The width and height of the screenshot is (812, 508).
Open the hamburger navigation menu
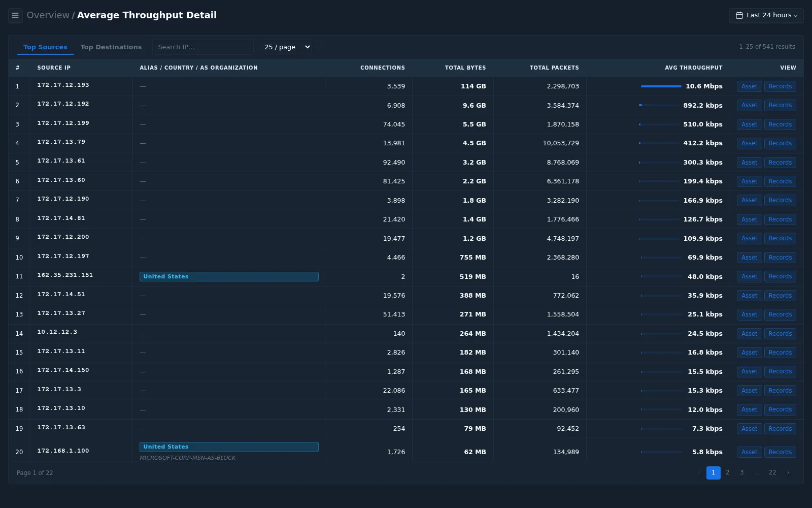(x=15, y=15)
